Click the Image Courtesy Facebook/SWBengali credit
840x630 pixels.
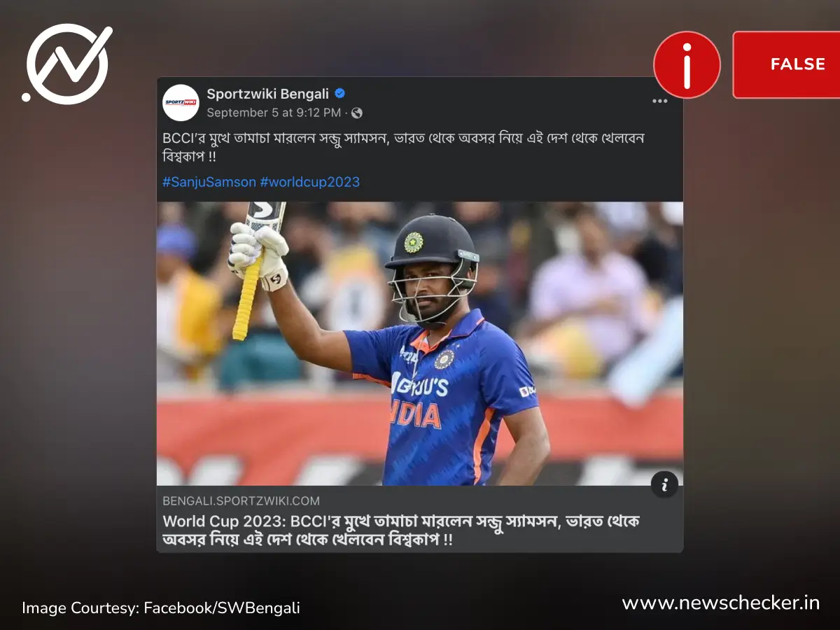click(161, 608)
